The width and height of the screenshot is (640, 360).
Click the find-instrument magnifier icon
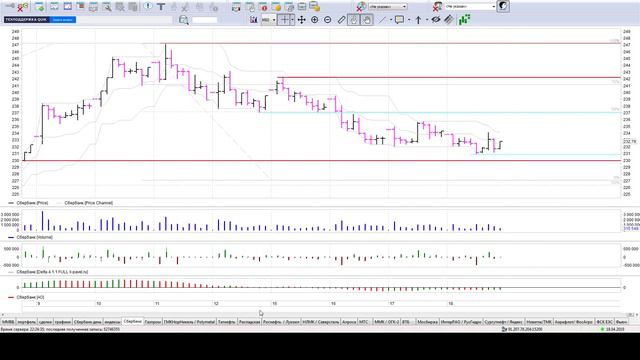(184, 20)
